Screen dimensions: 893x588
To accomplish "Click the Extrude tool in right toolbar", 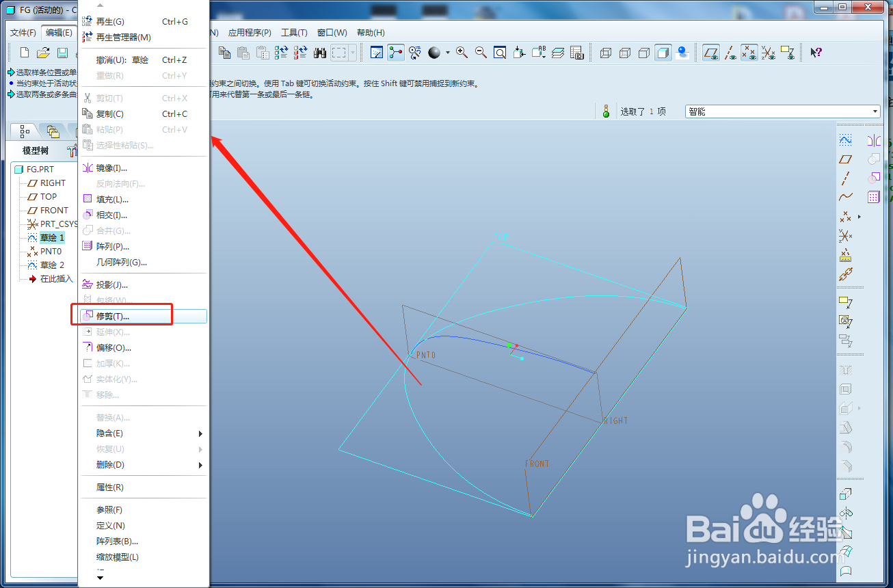I will (x=846, y=494).
